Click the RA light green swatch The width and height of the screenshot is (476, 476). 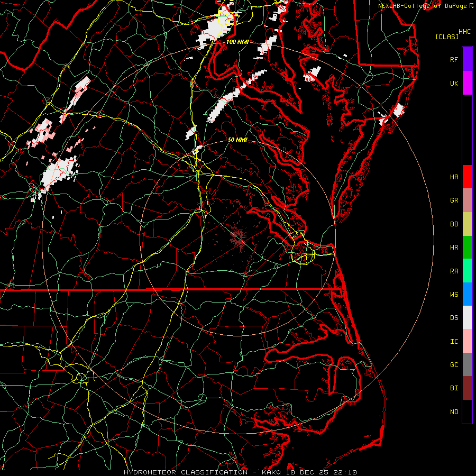click(x=467, y=270)
